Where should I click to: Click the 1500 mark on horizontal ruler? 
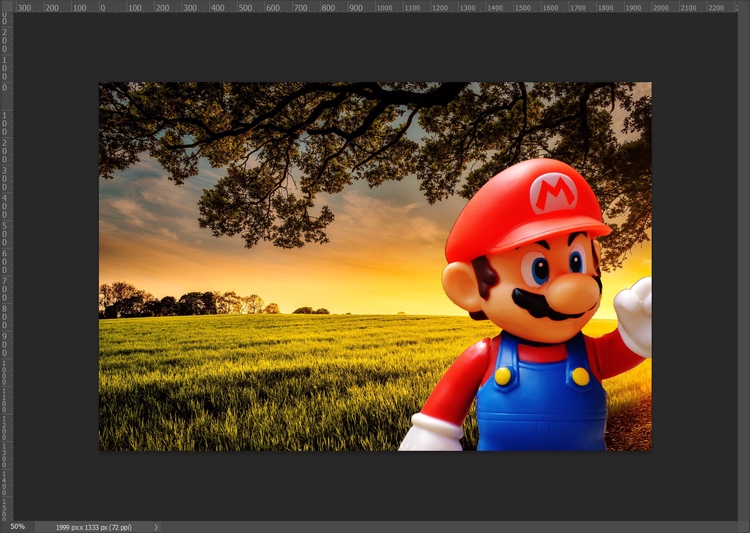coord(522,8)
